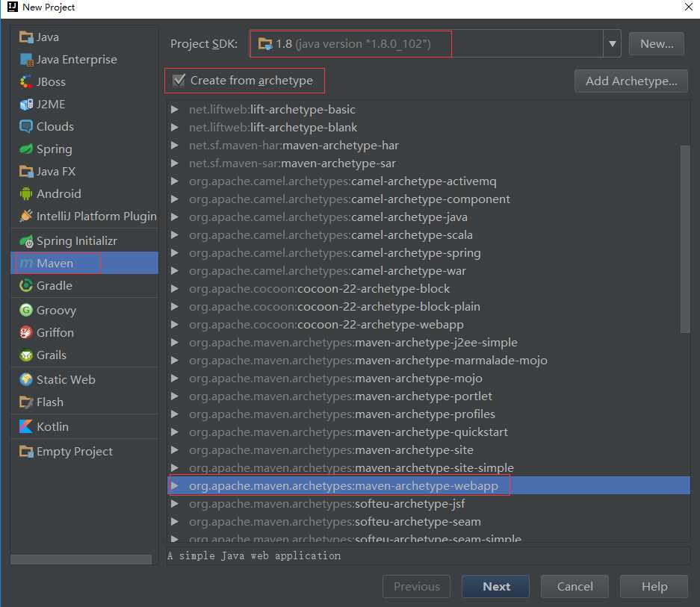
Task: Click New... SDK button
Action: (x=656, y=44)
